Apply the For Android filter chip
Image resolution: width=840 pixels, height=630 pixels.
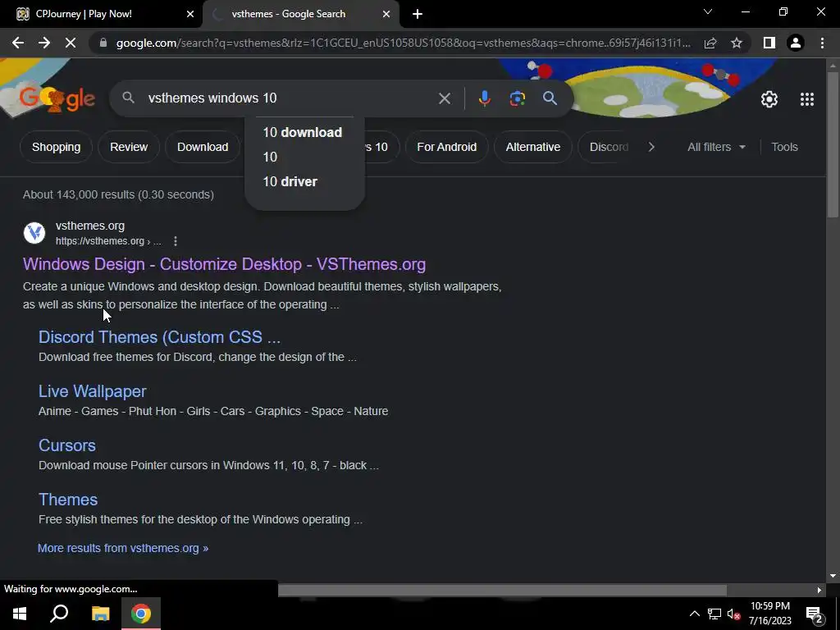(x=447, y=147)
